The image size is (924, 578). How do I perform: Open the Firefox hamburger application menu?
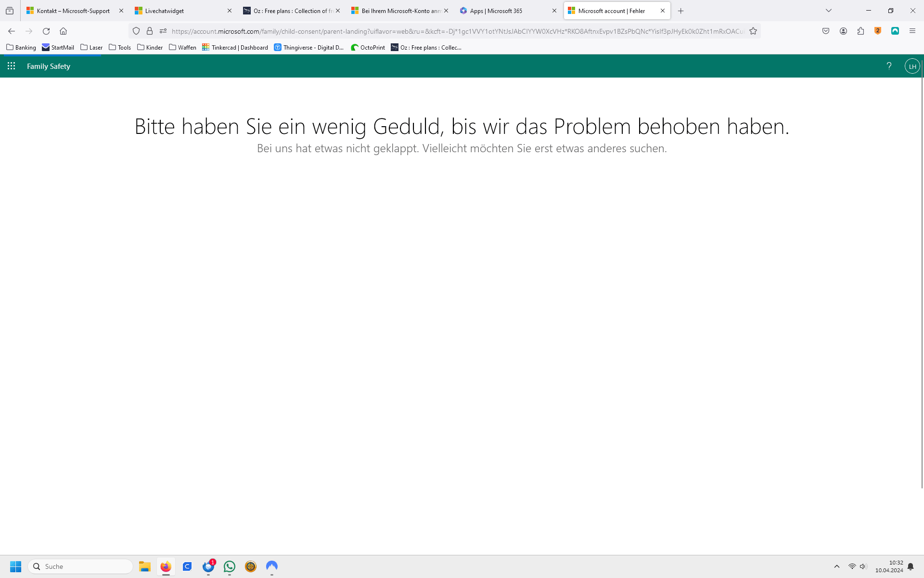coord(912,31)
